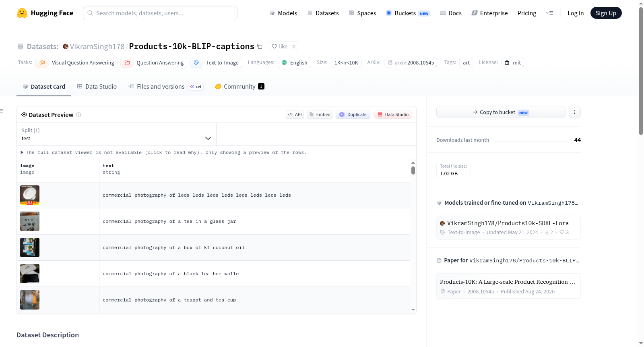The width and height of the screenshot is (644, 347).
Task: Click the preview table scroll-up arrow
Action: point(413,163)
